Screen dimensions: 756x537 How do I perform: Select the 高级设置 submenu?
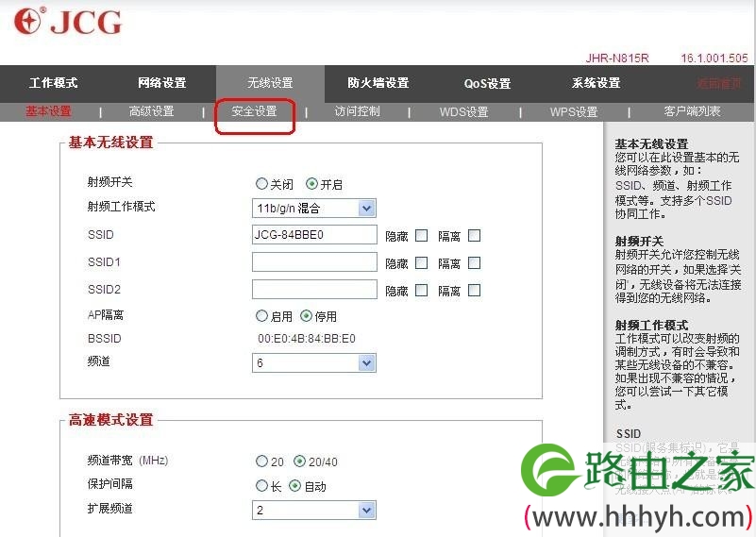point(151,111)
